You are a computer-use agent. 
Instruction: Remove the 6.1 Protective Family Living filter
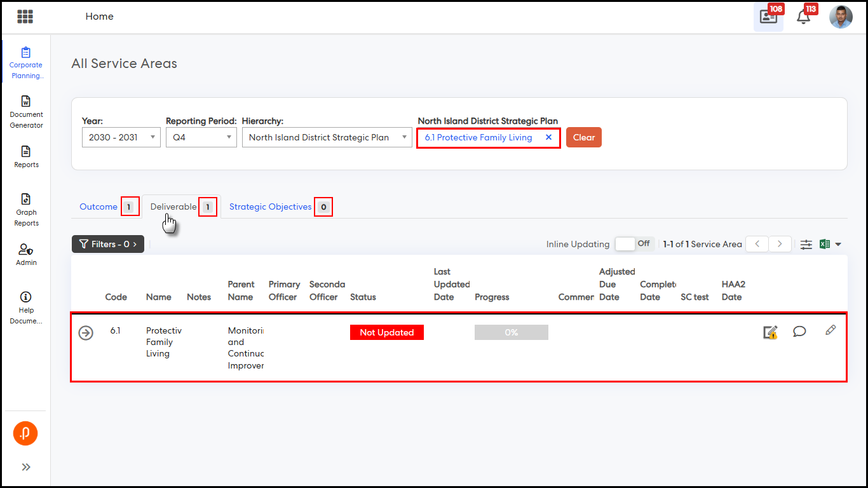click(x=548, y=137)
